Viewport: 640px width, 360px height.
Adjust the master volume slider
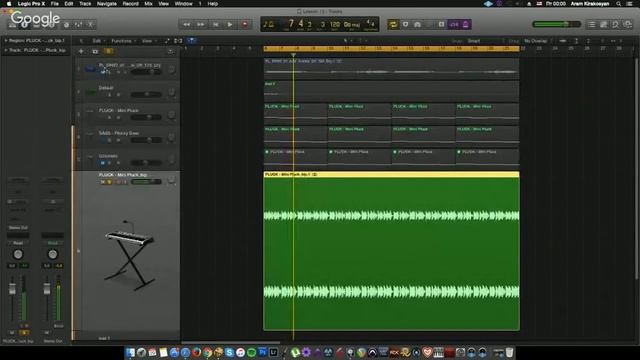pyautogui.click(x=556, y=24)
